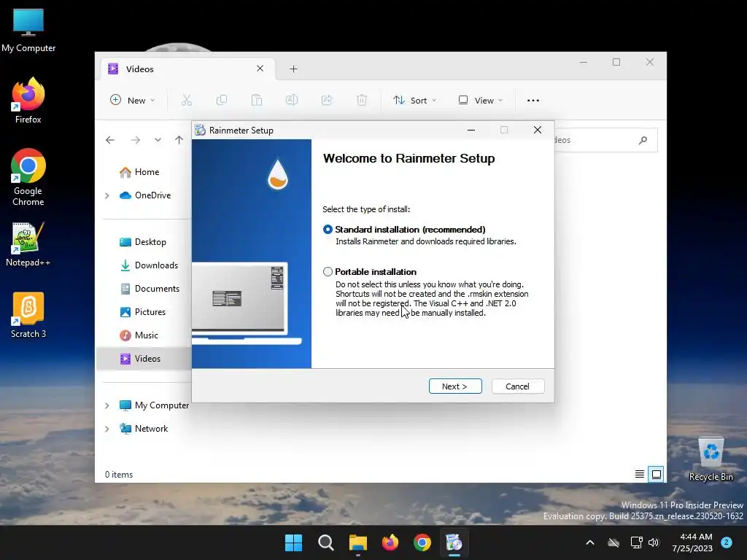The height and width of the screenshot is (560, 747).
Task: Click OneDrive tray icon
Action: pos(614,542)
